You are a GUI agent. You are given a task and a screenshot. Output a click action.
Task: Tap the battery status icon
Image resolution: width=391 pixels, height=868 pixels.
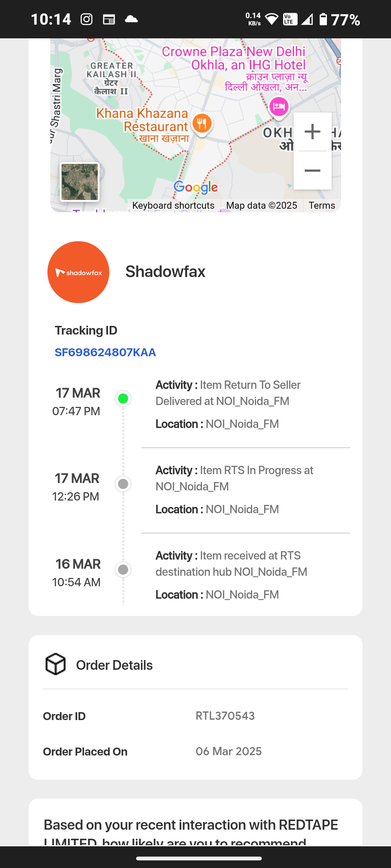[323, 19]
